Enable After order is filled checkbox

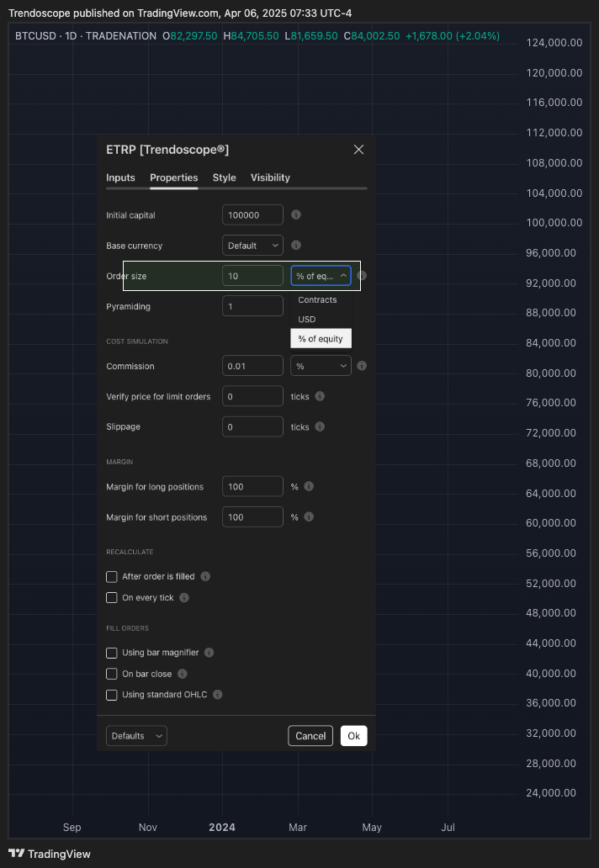[112, 577]
